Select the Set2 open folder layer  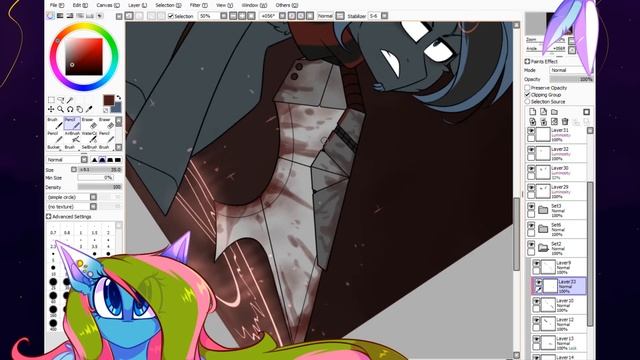pyautogui.click(x=556, y=248)
